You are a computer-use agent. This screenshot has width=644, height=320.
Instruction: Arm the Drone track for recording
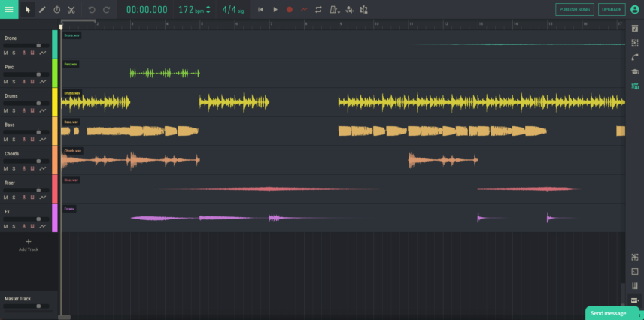pos(24,53)
